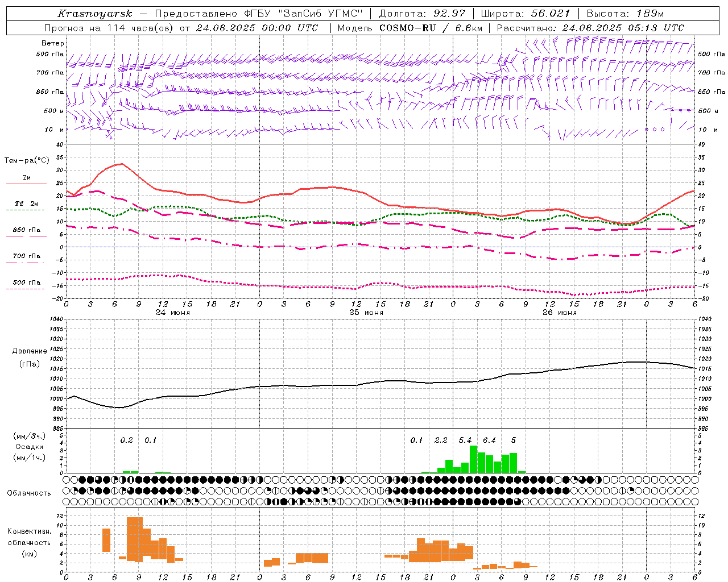This screenshot has width=728, height=582.
Task: Click the Krasnoyarsk station title
Action: point(94,14)
